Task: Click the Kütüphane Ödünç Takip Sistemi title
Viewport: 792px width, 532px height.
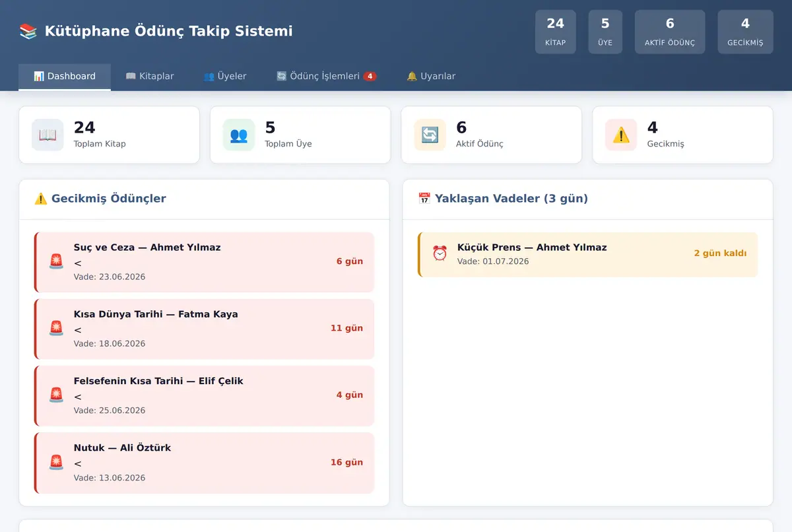Action: tap(168, 31)
